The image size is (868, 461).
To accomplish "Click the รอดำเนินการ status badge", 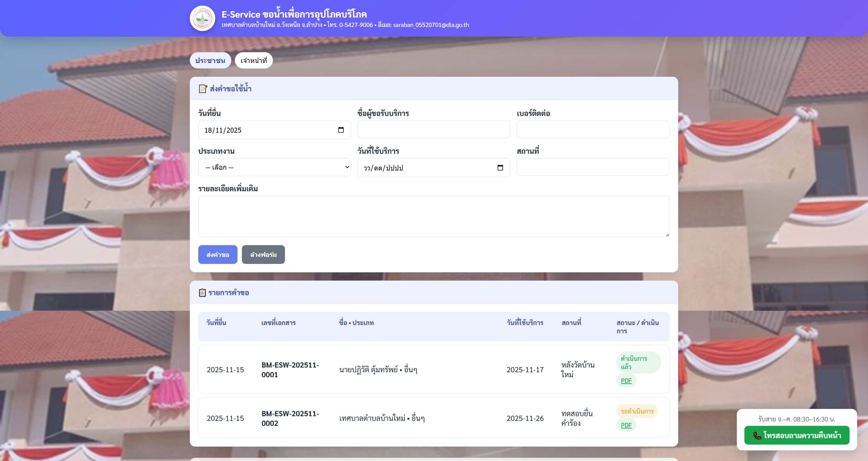I will (637, 411).
